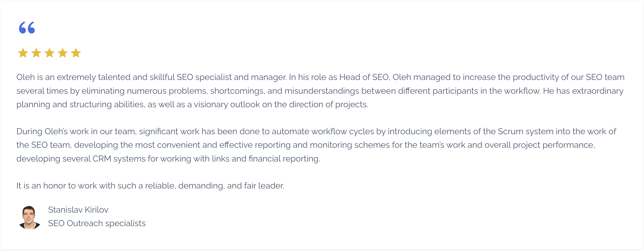The height and width of the screenshot is (251, 644).
Task: Click the phrase 'Scrum system' in the testimonial
Action: (x=526, y=131)
